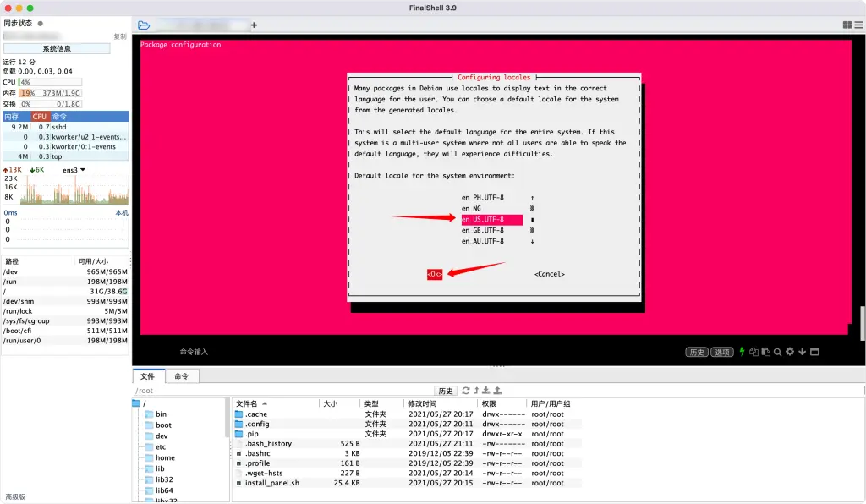Click the terminal search magnifier icon
Image resolution: width=866 pixels, height=504 pixels.
click(x=777, y=352)
